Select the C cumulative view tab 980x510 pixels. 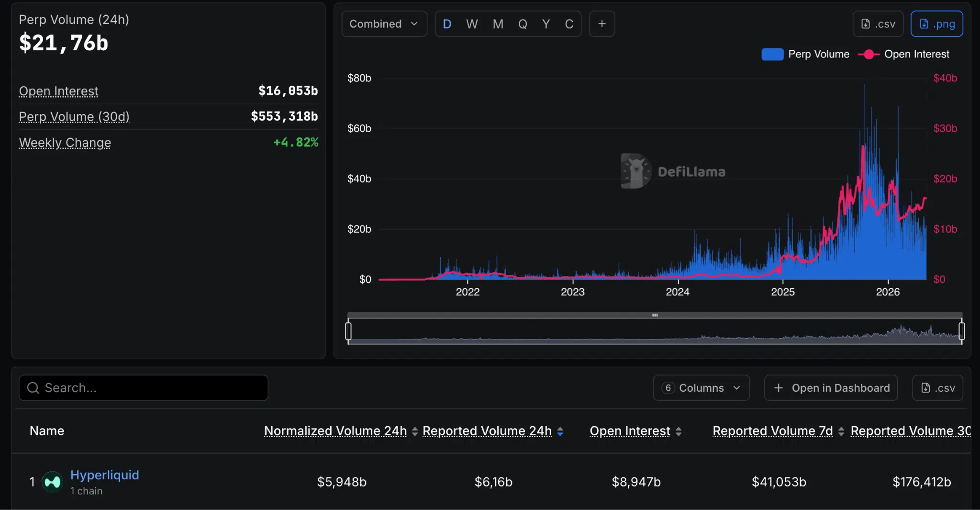pos(569,24)
